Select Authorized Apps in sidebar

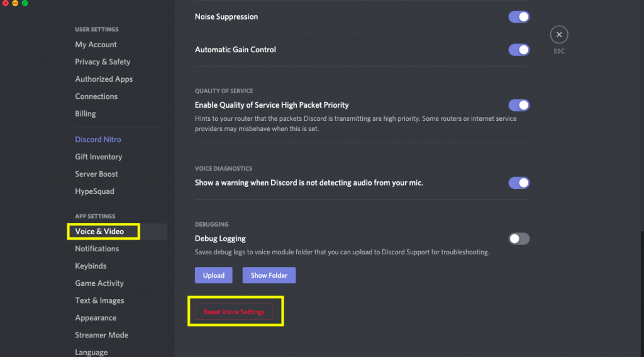[104, 79]
